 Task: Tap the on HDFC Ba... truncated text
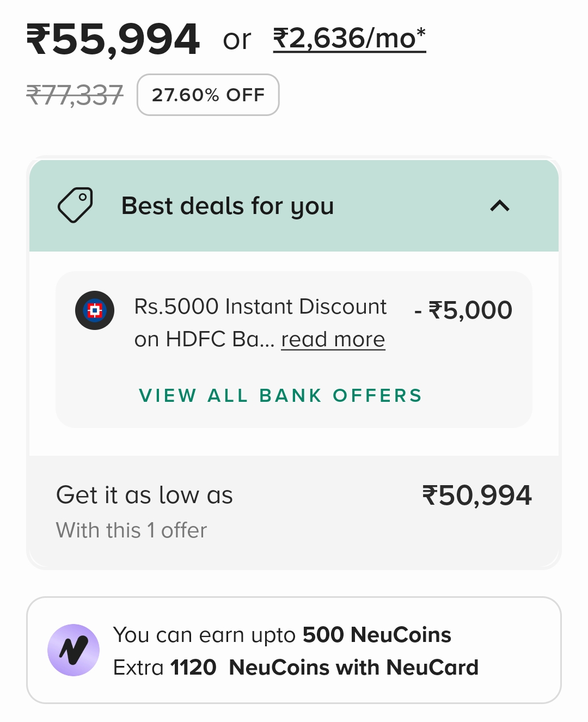coord(204,340)
